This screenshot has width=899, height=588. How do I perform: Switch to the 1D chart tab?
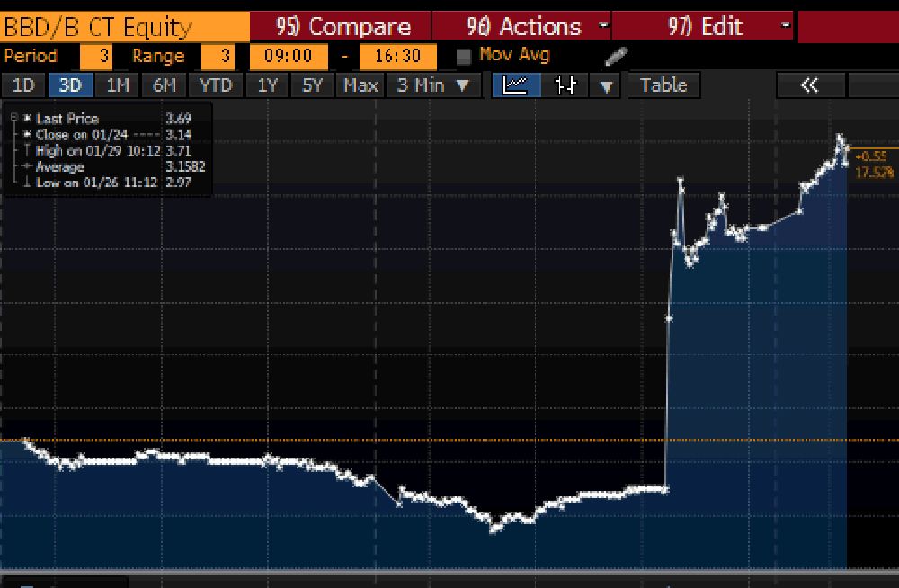23,85
